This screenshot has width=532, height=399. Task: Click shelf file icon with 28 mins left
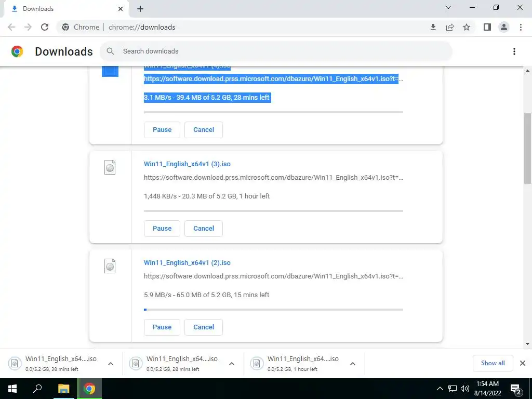[x=136, y=363]
